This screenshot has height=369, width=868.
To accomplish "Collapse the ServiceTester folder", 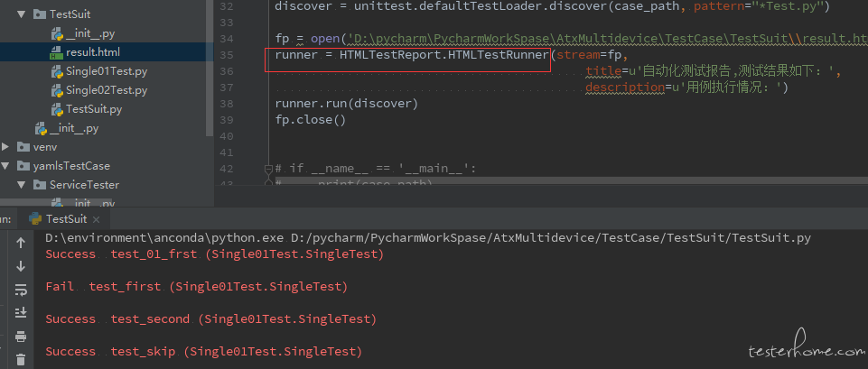I will pos(22,185).
